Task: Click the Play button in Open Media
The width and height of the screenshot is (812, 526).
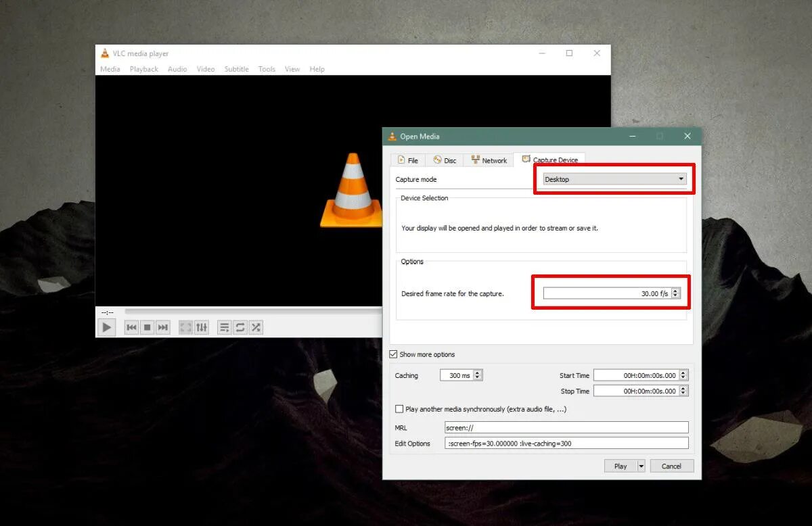Action: [x=621, y=466]
